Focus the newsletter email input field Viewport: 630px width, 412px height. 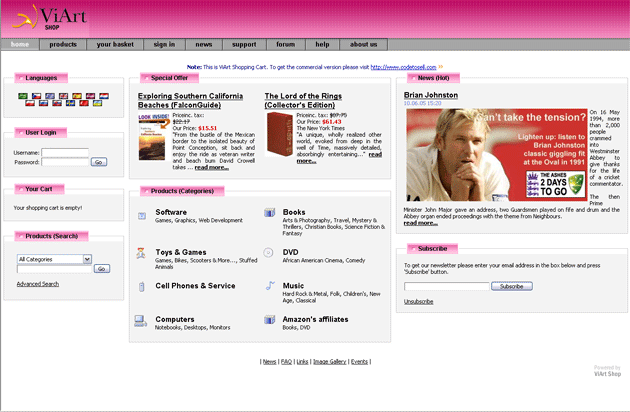point(447,286)
